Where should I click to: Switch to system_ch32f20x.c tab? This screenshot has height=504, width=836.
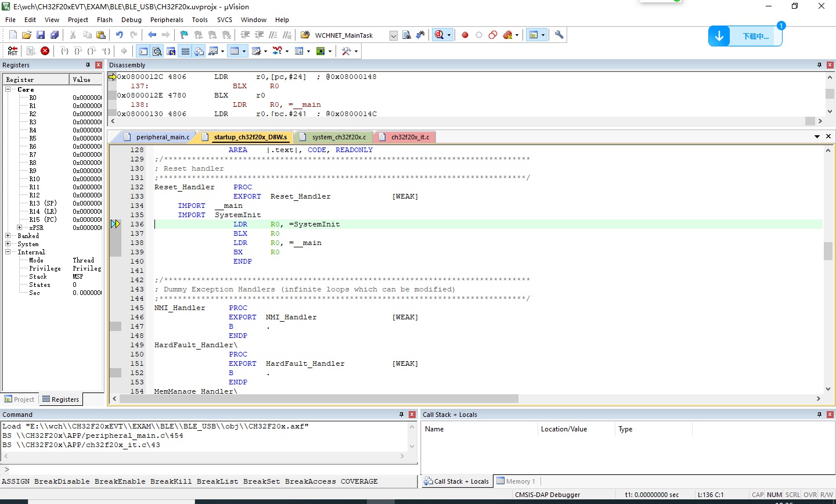[x=339, y=137]
